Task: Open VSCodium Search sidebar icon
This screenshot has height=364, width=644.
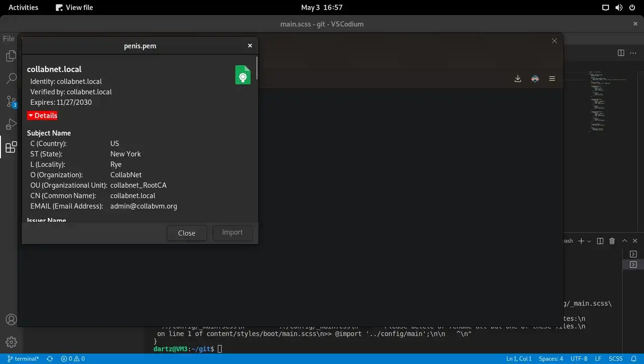Action: click(11, 79)
